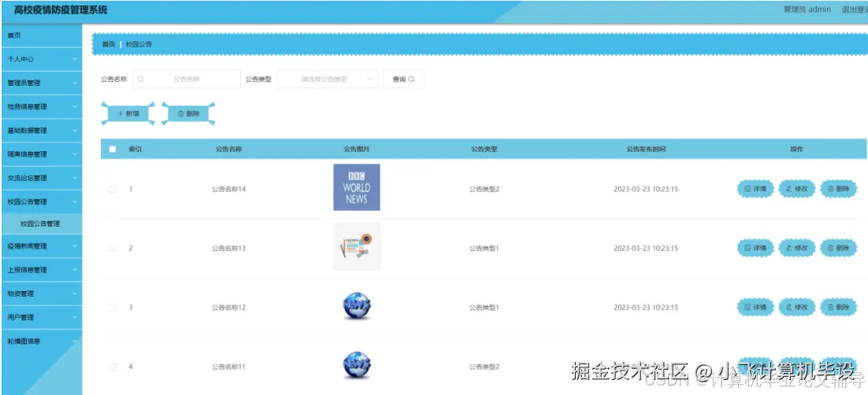The height and width of the screenshot is (395, 868).
Task: Click the 详情 button for 公告名称14
Action: coord(755,189)
